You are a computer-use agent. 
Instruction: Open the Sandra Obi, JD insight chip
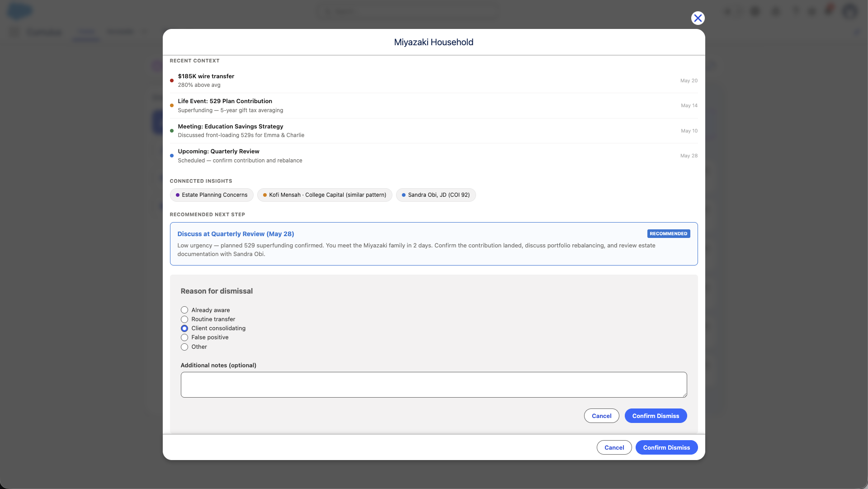coord(436,195)
